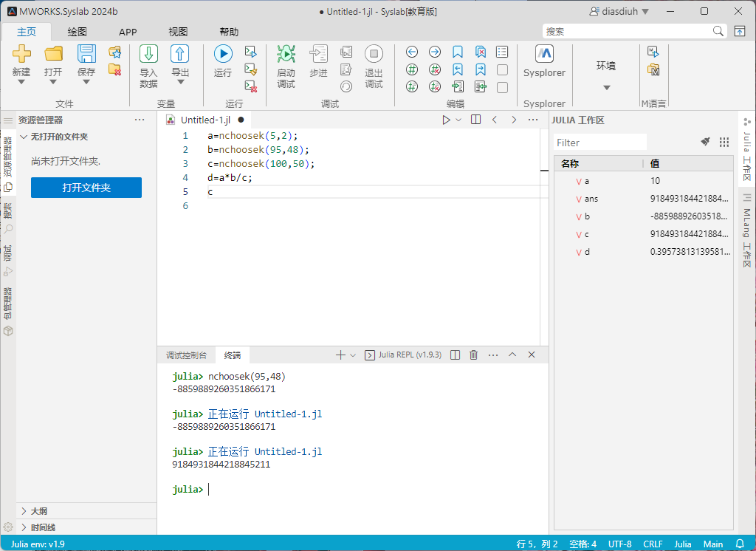The image size is (756, 551).
Task: Open the diasdiuh user account dropdown
Action: pos(619,11)
